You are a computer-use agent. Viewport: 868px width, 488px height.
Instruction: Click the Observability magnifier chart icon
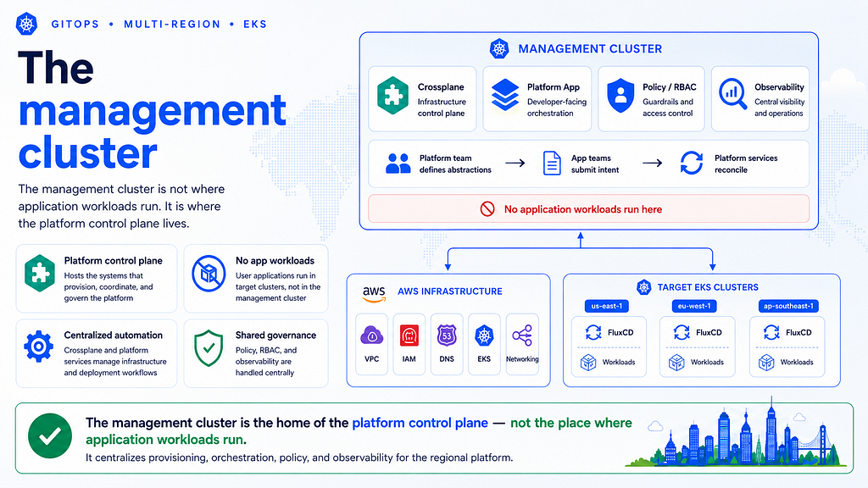coord(732,94)
